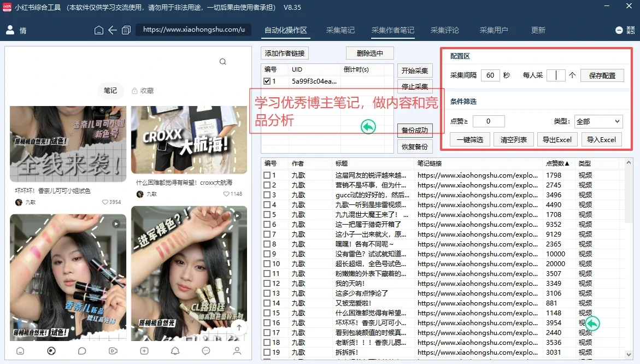Check the box for note row 10
The image size is (640, 364).
pyautogui.click(x=267, y=263)
